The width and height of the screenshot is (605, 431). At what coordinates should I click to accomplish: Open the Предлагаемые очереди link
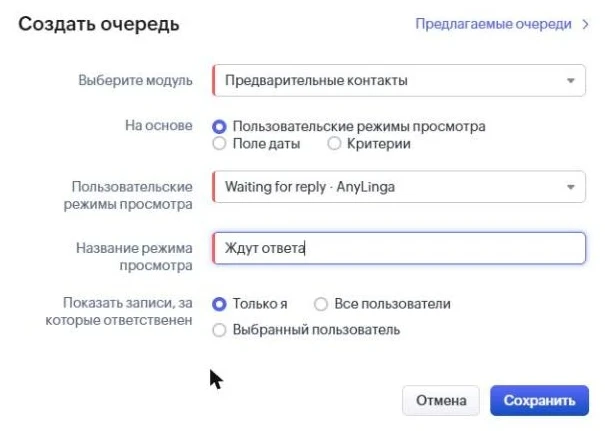click(493, 24)
